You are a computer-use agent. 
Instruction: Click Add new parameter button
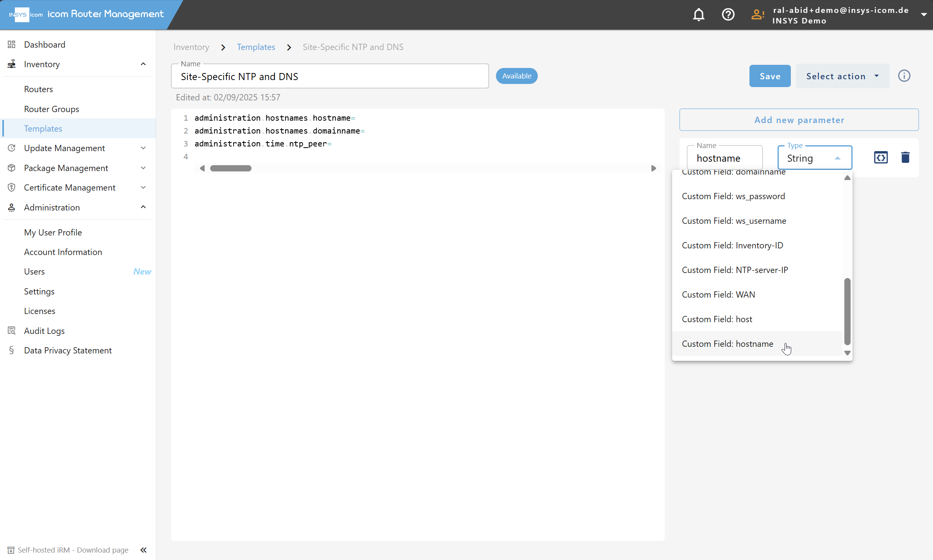(799, 120)
